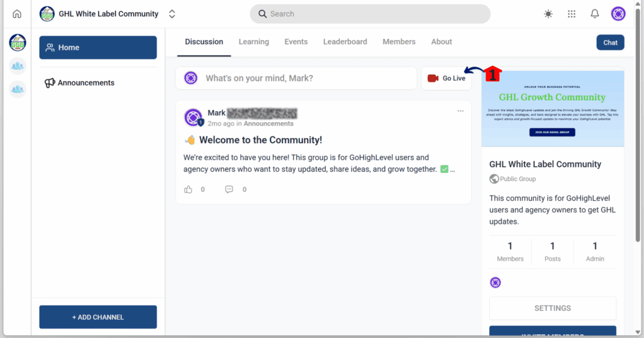Open the Events tab
This screenshot has width=644, height=338.
click(x=296, y=42)
